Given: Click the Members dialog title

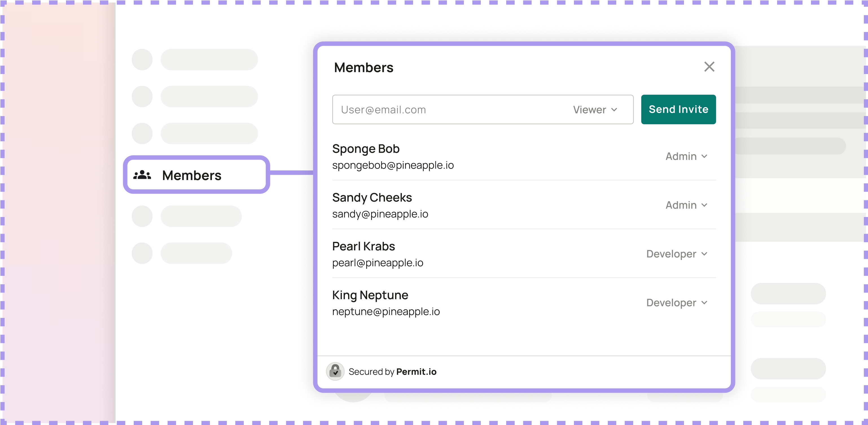Looking at the screenshot, I should tap(363, 68).
